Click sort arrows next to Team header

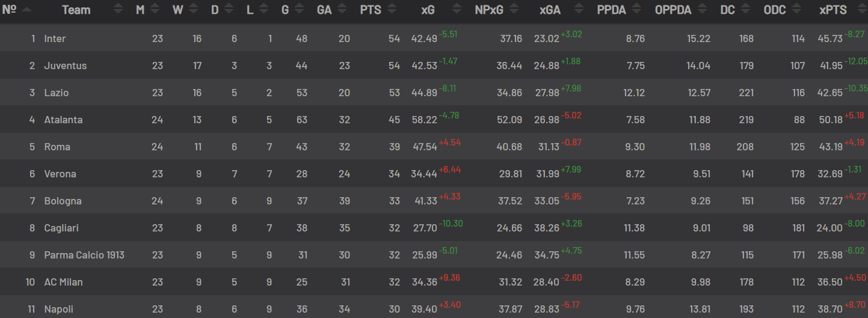coord(118,10)
